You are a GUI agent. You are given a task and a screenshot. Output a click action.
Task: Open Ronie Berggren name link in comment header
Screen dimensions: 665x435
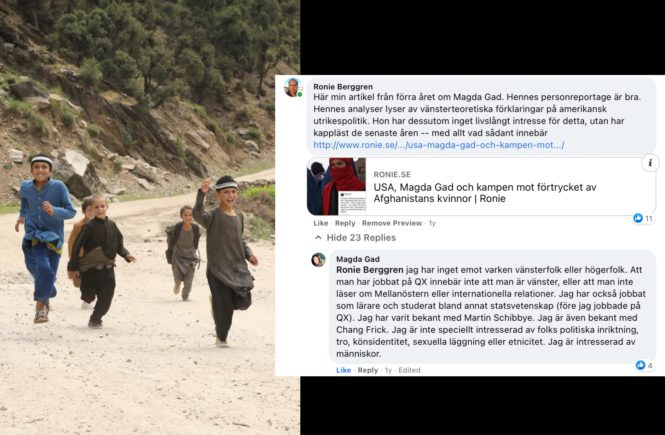click(x=343, y=86)
